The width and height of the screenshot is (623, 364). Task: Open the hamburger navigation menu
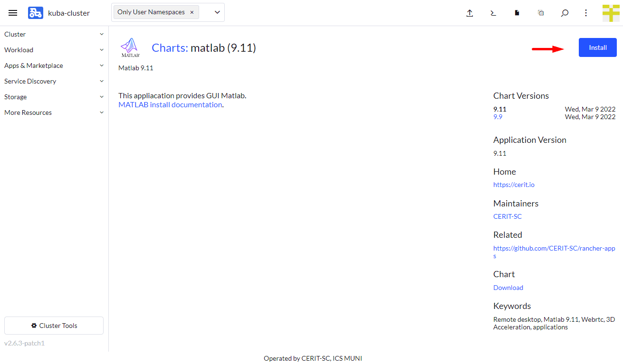click(13, 13)
